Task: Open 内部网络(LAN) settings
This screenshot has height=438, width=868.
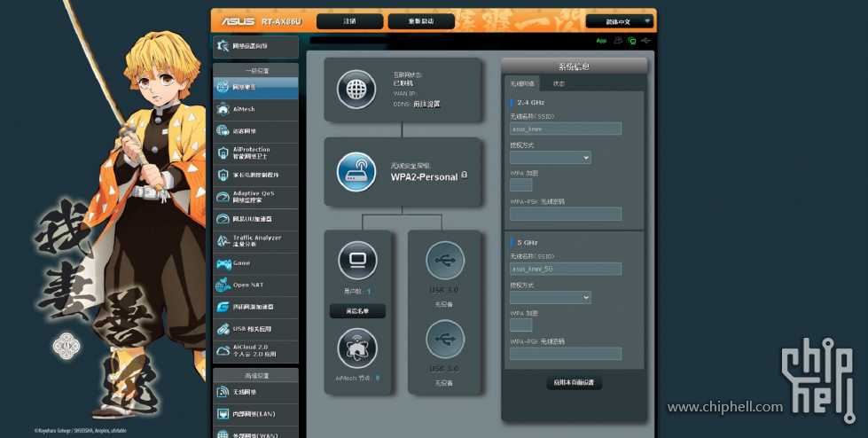Action: [255, 414]
